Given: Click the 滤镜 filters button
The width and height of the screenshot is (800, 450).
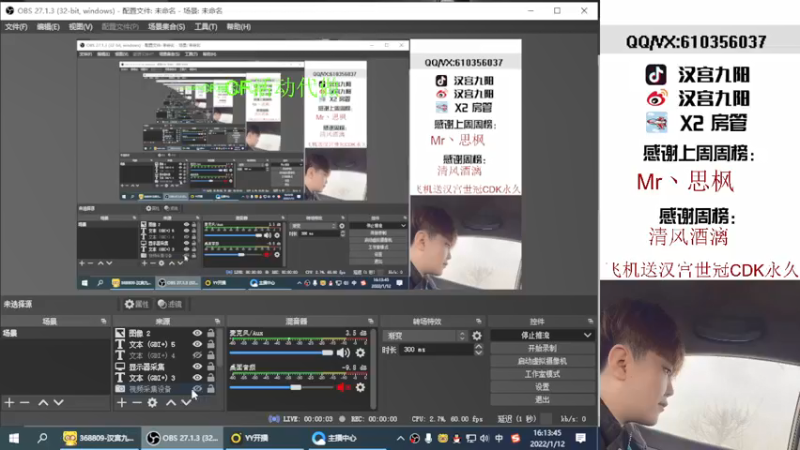Looking at the screenshot, I should pyautogui.click(x=170, y=304).
